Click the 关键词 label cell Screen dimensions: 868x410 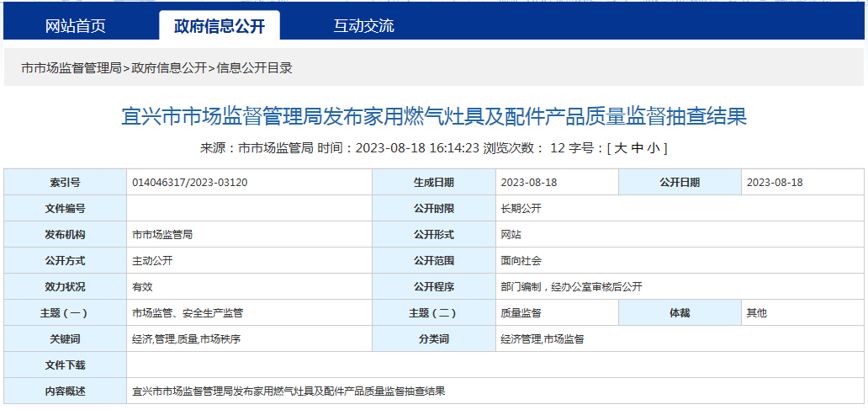pos(66,338)
